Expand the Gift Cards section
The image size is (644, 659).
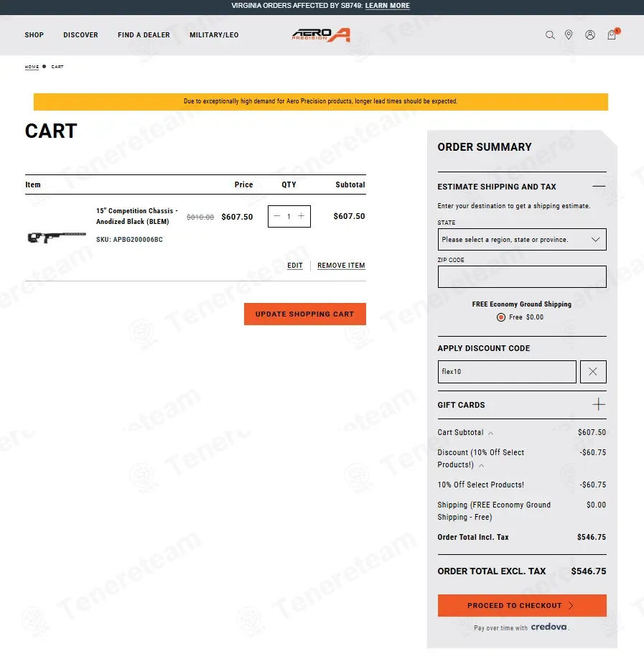point(599,405)
